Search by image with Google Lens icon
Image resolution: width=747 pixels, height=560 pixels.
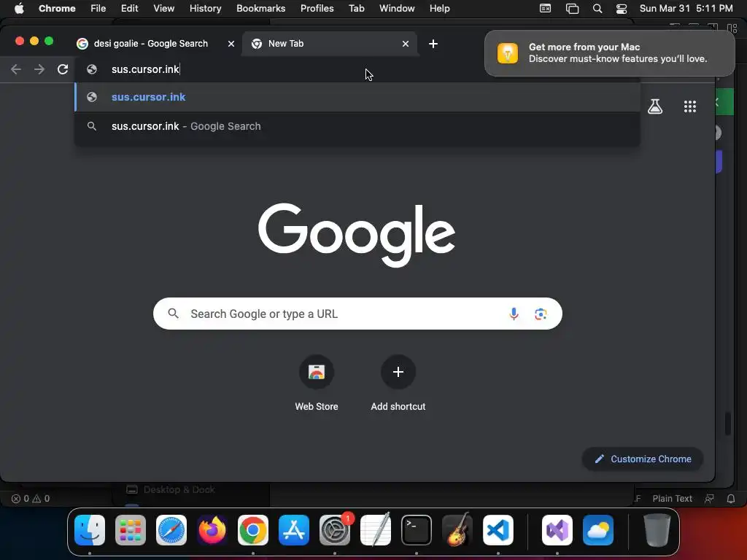tap(541, 314)
